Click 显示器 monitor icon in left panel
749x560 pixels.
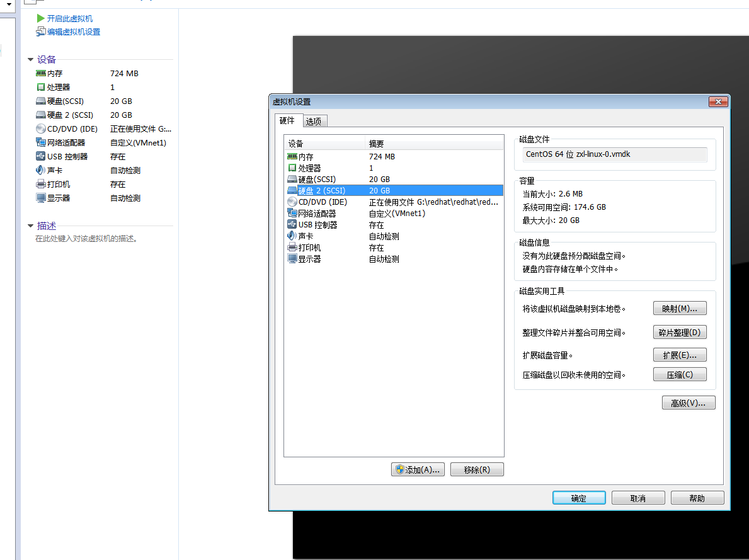point(40,198)
